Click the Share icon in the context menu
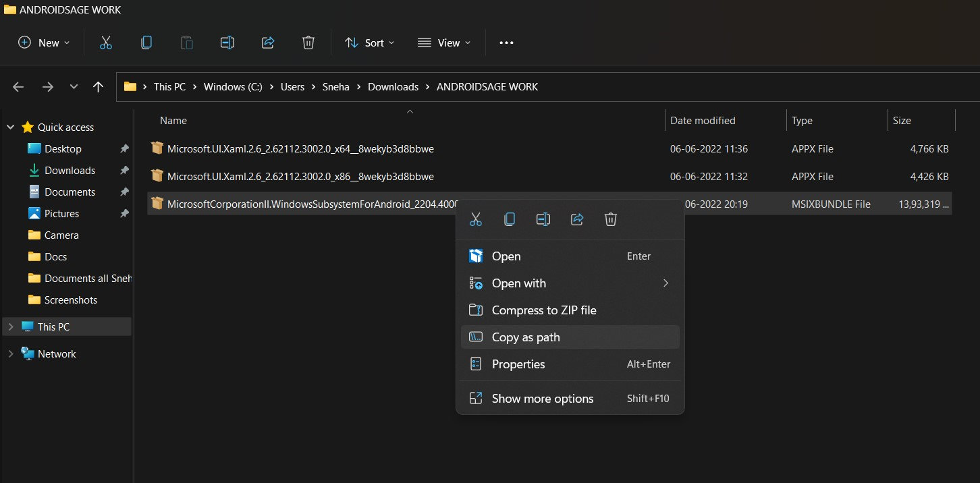 click(x=577, y=219)
